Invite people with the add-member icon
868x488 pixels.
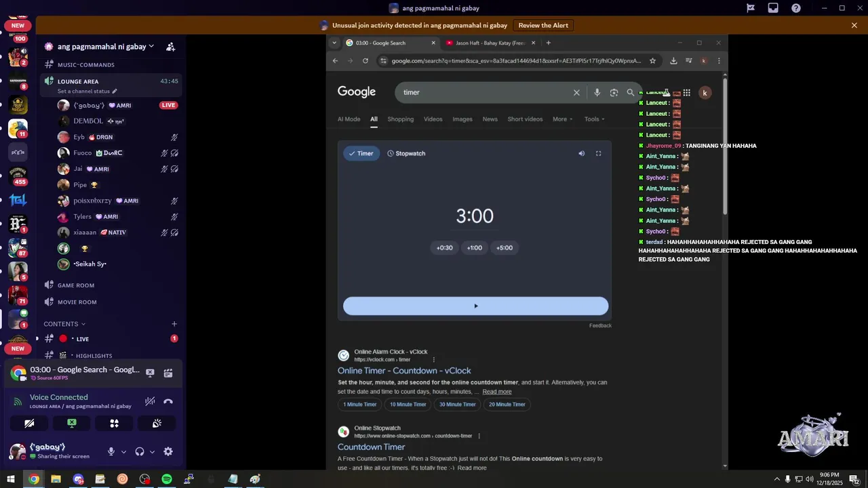click(x=171, y=47)
